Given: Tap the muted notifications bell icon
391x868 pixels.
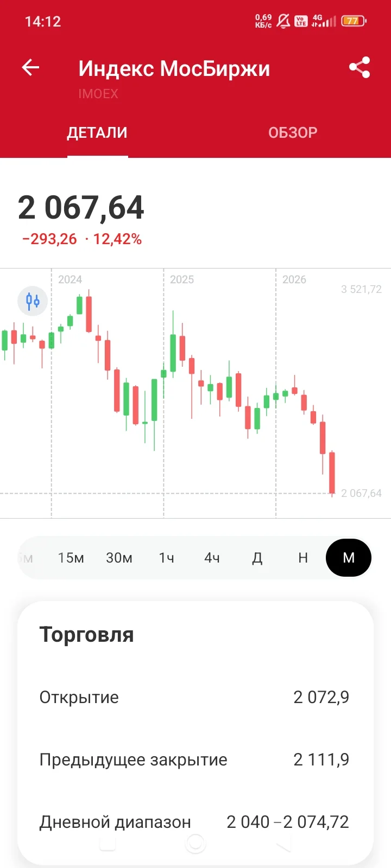Looking at the screenshot, I should pos(283,21).
